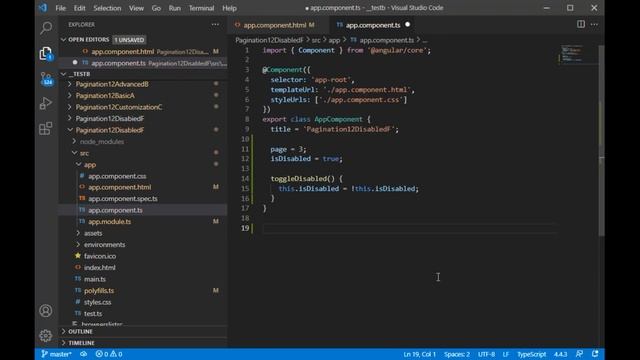The image size is (640, 360).
Task: Select the app.component.ts editor tab
Action: [373, 25]
